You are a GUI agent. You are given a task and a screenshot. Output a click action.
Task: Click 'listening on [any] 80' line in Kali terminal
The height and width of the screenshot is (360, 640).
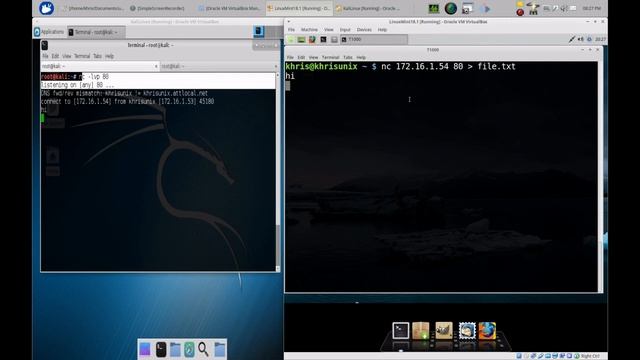tap(78, 85)
